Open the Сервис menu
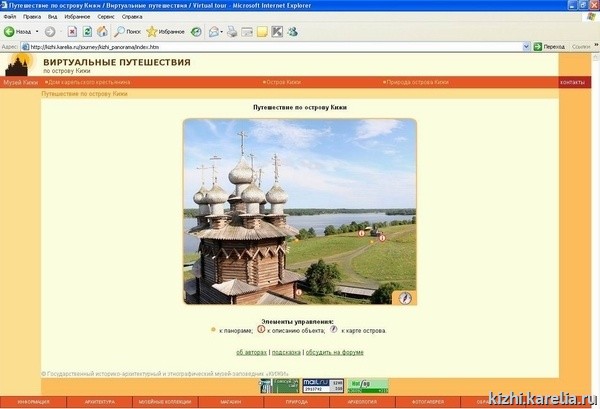 pyautogui.click(x=105, y=17)
